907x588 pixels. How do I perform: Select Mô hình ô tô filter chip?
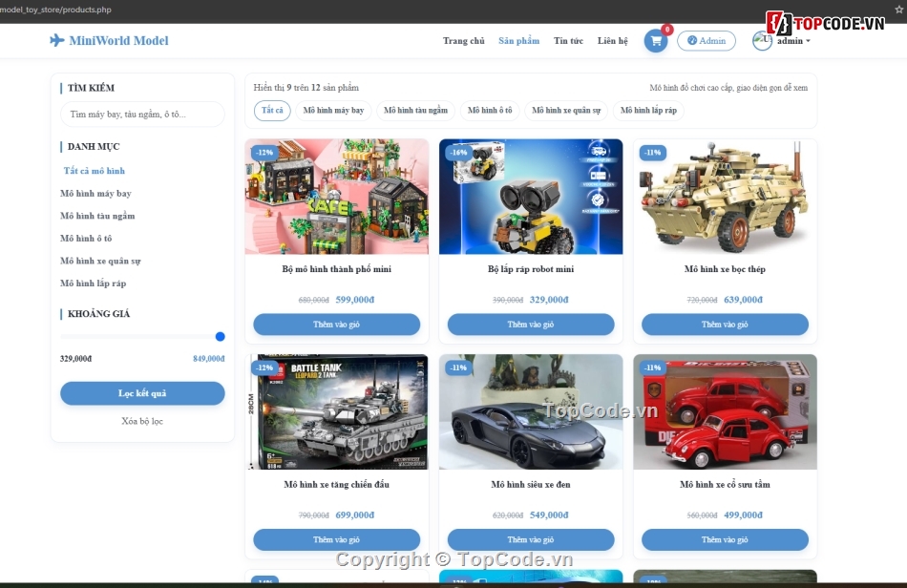click(x=490, y=110)
